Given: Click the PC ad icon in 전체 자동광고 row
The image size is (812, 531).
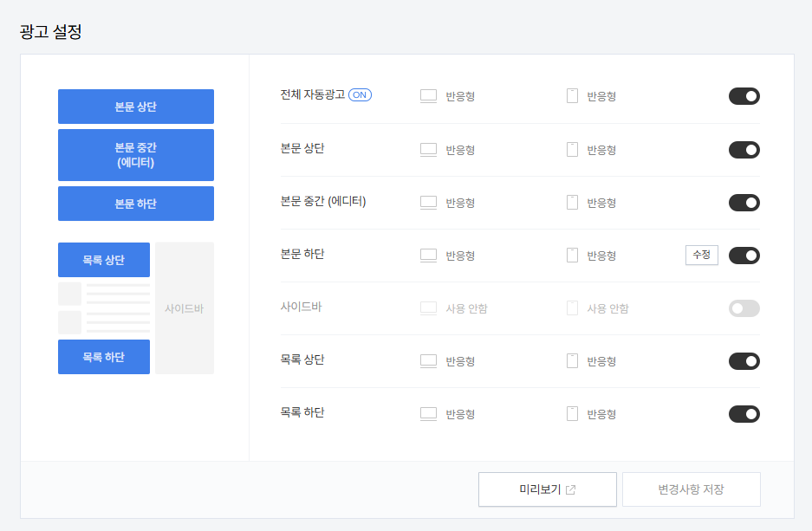Looking at the screenshot, I should pyautogui.click(x=428, y=96).
